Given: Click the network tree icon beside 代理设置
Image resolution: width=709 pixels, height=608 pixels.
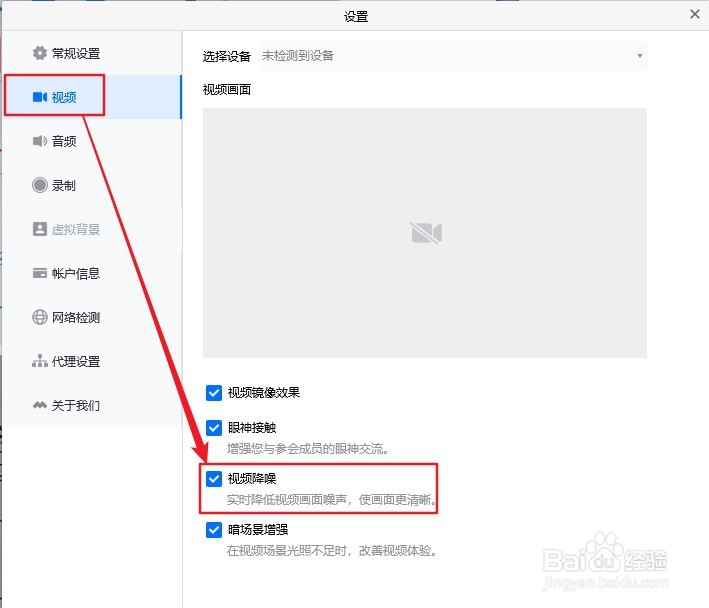Looking at the screenshot, I should (x=40, y=361).
